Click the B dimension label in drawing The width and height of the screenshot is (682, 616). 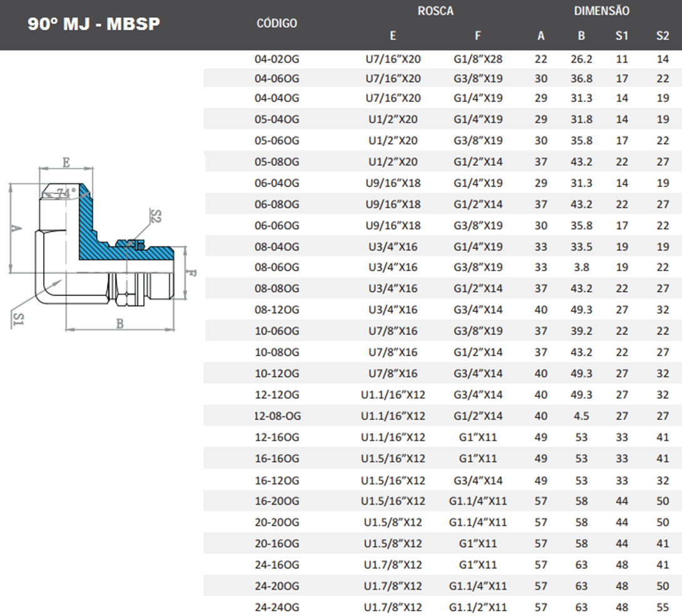tap(118, 323)
